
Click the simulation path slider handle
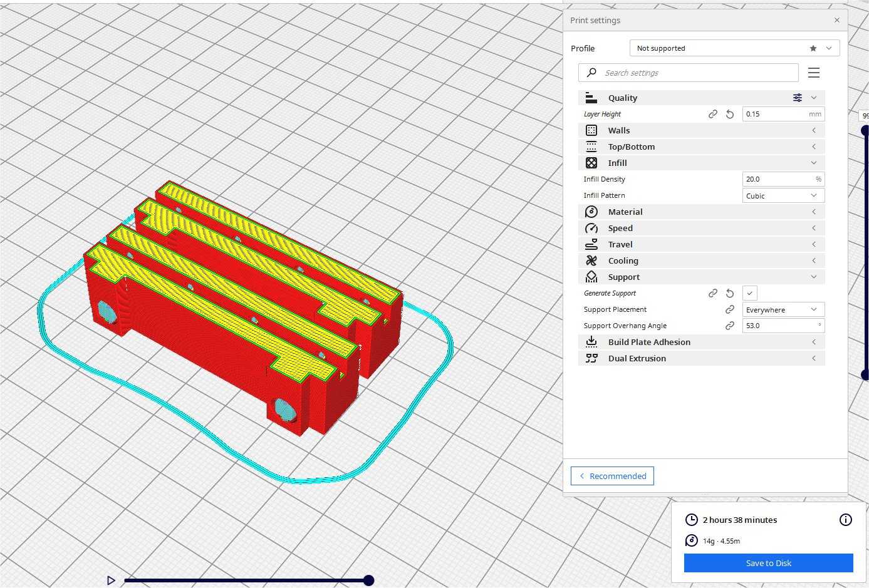[369, 580]
